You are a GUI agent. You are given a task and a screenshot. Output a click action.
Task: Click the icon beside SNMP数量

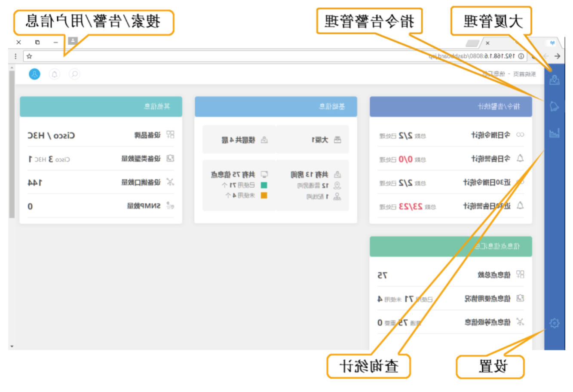(x=170, y=206)
